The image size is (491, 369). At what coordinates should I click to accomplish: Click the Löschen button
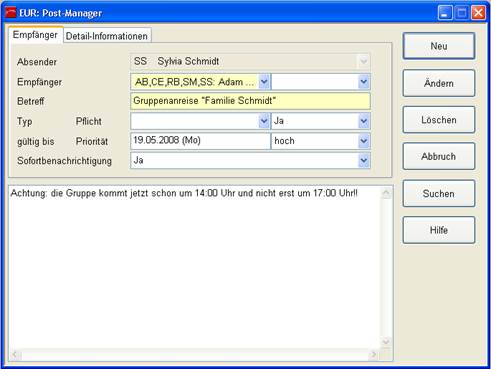[439, 120]
